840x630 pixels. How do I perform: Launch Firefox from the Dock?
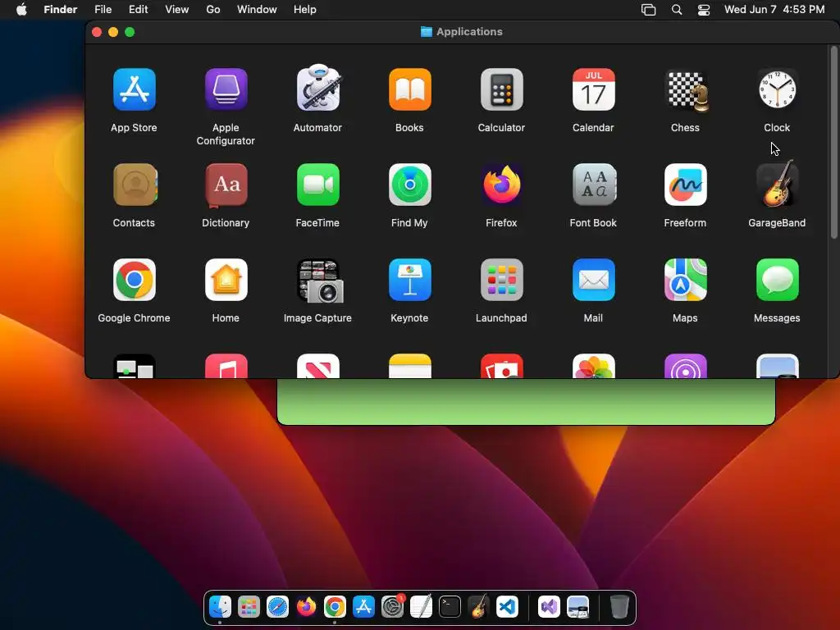click(x=307, y=606)
